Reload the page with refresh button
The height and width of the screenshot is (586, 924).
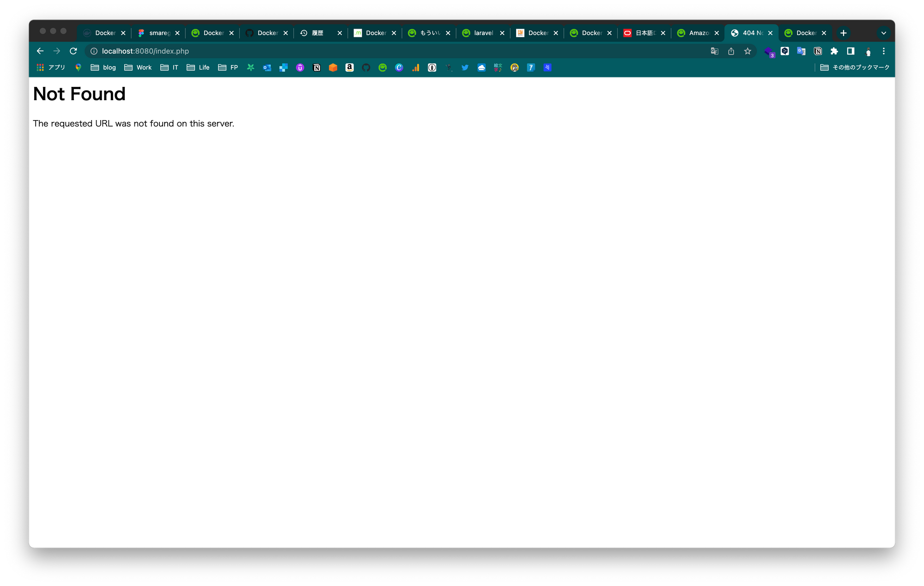point(73,51)
